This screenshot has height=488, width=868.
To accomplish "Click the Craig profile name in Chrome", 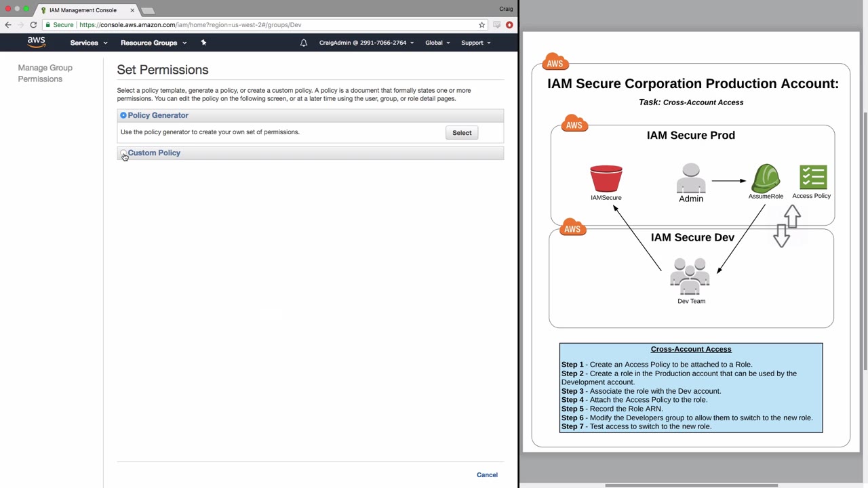I will point(506,9).
